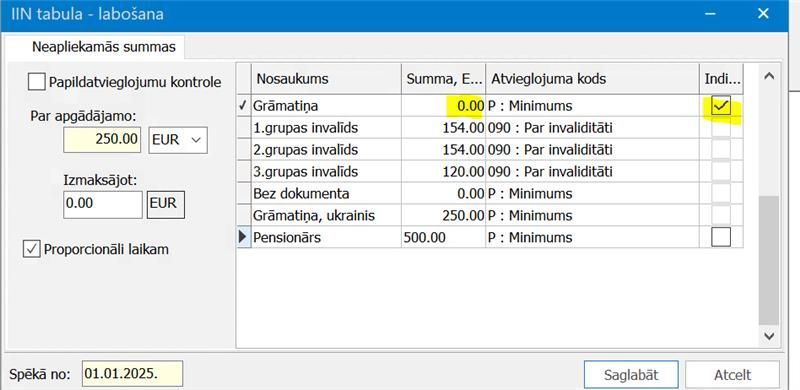The height and width of the screenshot is (390, 800).
Task: Click the Spēkā no date field
Action: pos(132,374)
